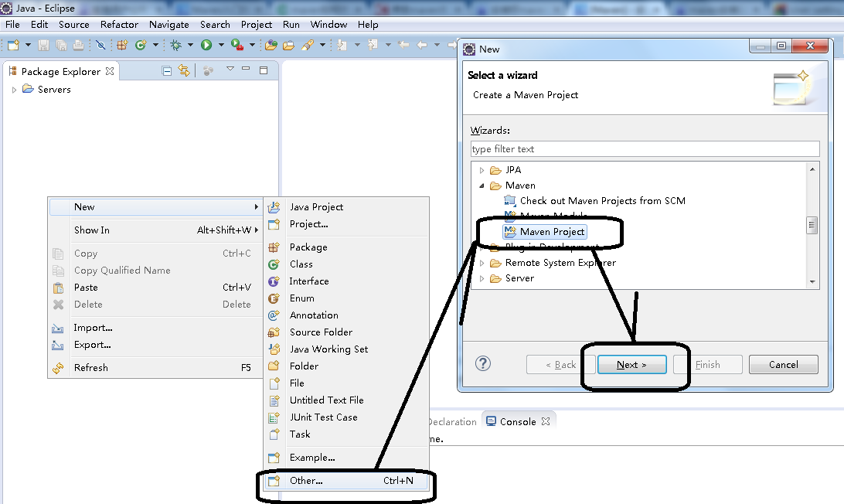Expand the Remote System Explorer wizard folder
Screen dimensions: 844x504
point(482,264)
